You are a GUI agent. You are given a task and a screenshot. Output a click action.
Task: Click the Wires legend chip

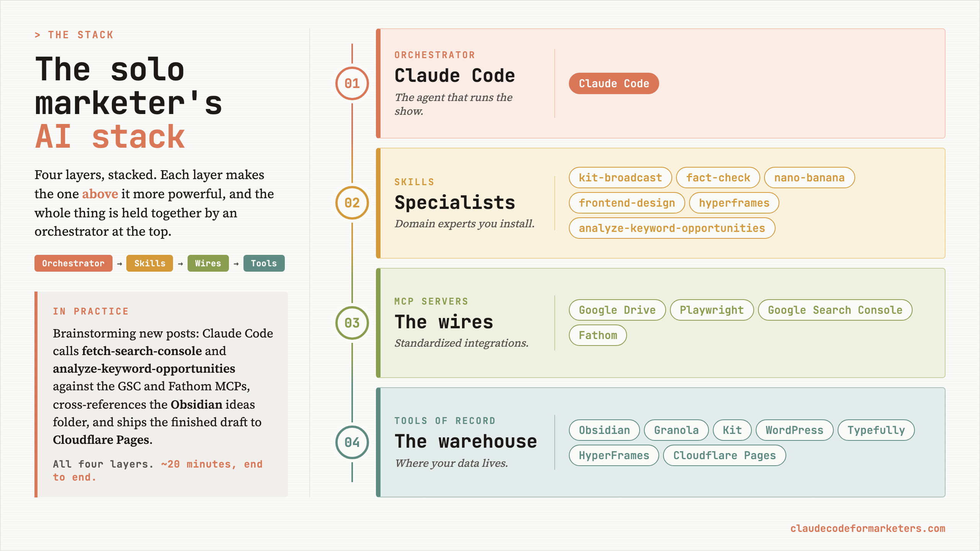[208, 263]
